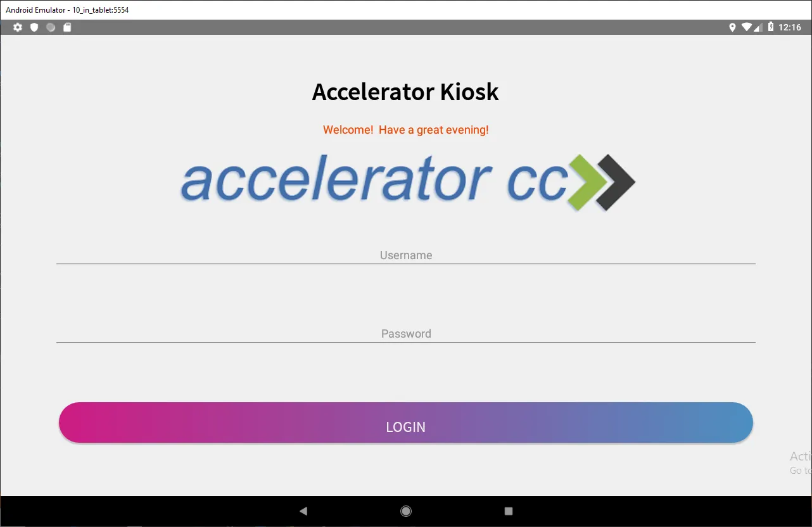Click the Username input field
Image resolution: width=812 pixels, height=527 pixels.
[406, 255]
